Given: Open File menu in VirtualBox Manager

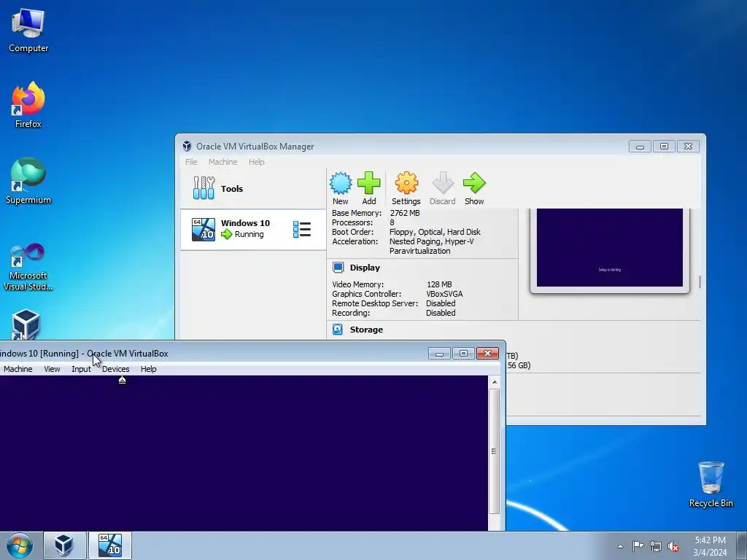Looking at the screenshot, I should tap(191, 162).
